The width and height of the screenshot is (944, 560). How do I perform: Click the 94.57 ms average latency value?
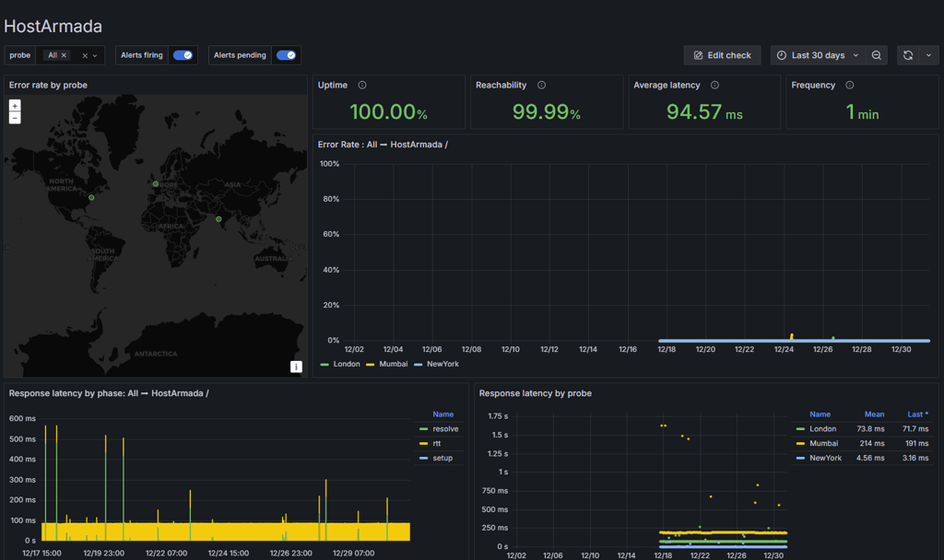tap(704, 111)
